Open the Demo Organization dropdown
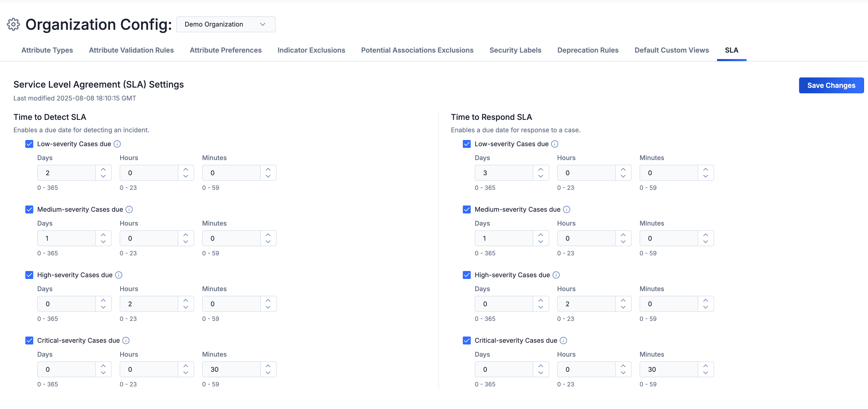 pos(226,24)
